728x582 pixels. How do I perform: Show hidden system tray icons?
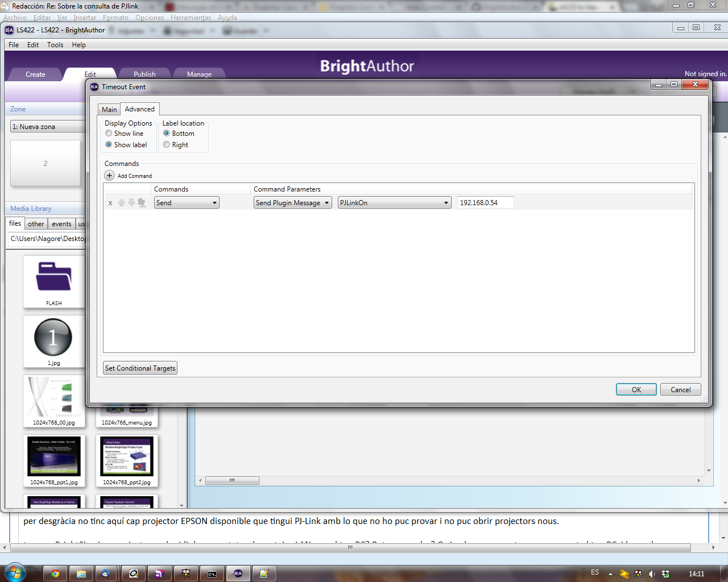(610, 574)
